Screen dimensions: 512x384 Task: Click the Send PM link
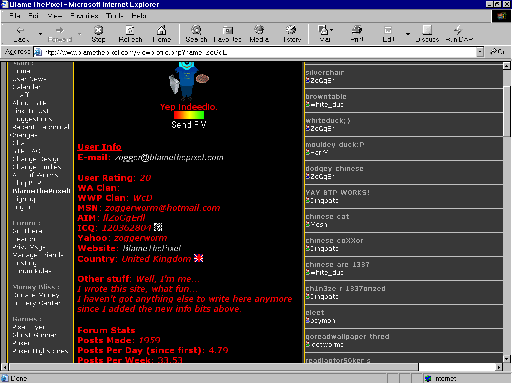[189, 125]
